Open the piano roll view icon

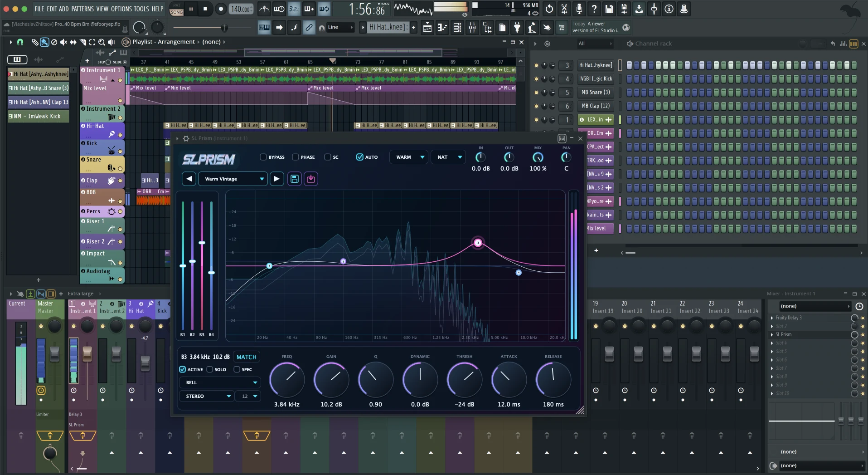pyautogui.click(x=442, y=28)
